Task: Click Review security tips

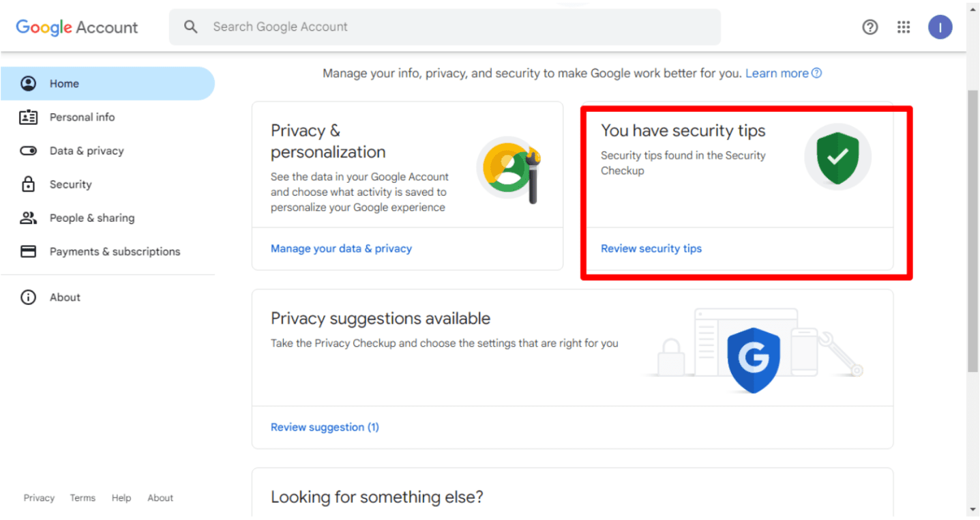Action: tap(651, 248)
